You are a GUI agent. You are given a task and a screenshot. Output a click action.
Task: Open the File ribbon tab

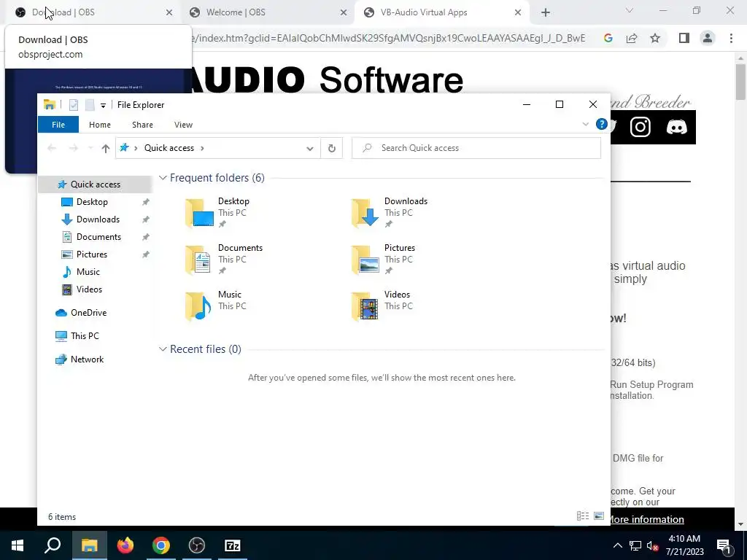point(58,125)
